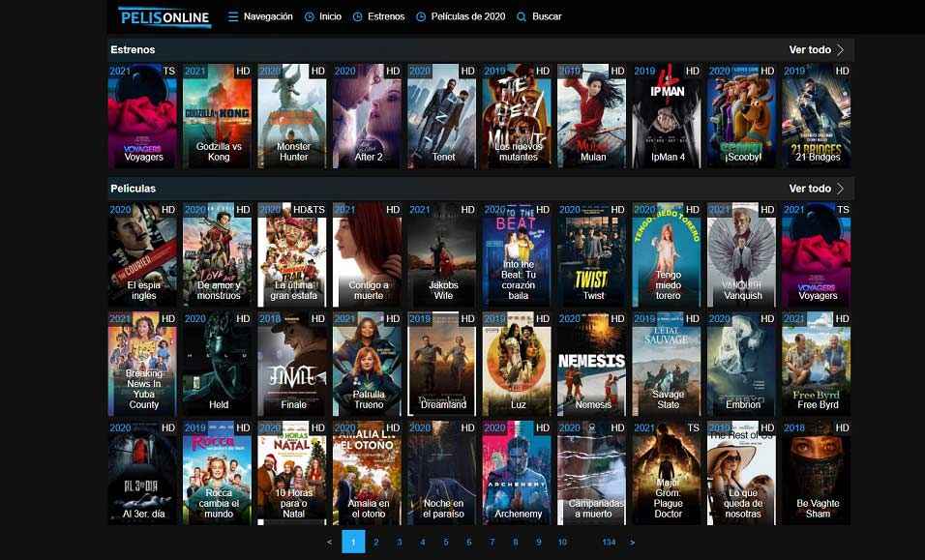This screenshot has width=925, height=560.
Task: Open the Godzilla vs Kong poster
Action: tap(218, 115)
